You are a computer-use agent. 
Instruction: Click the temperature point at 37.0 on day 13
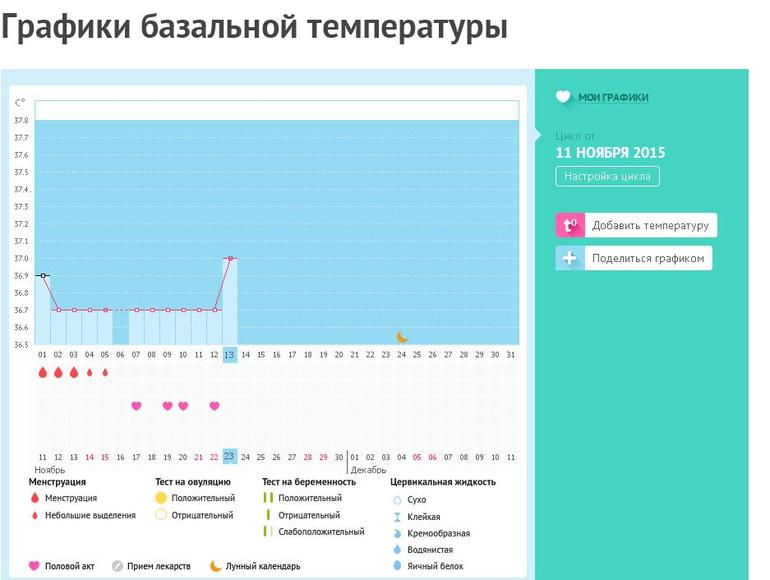click(x=230, y=258)
